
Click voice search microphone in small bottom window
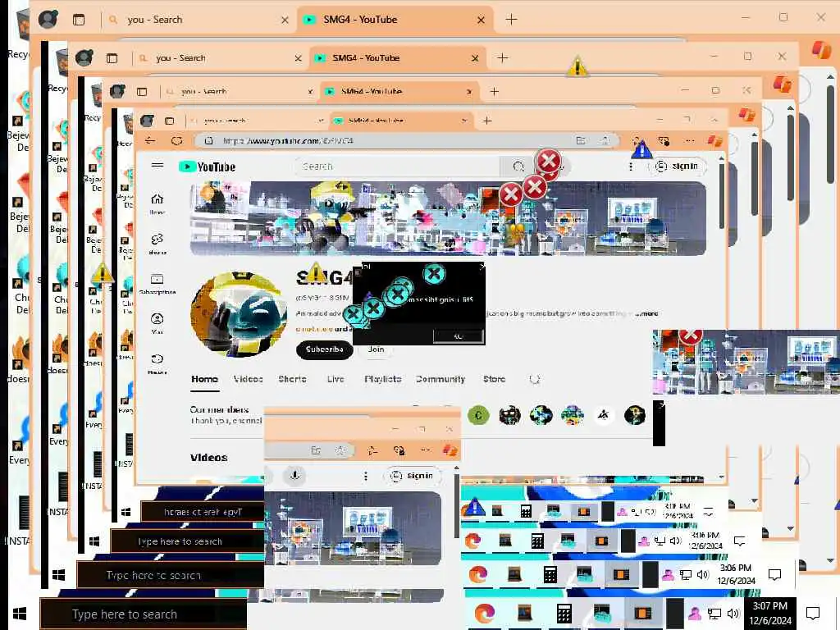[x=294, y=475]
